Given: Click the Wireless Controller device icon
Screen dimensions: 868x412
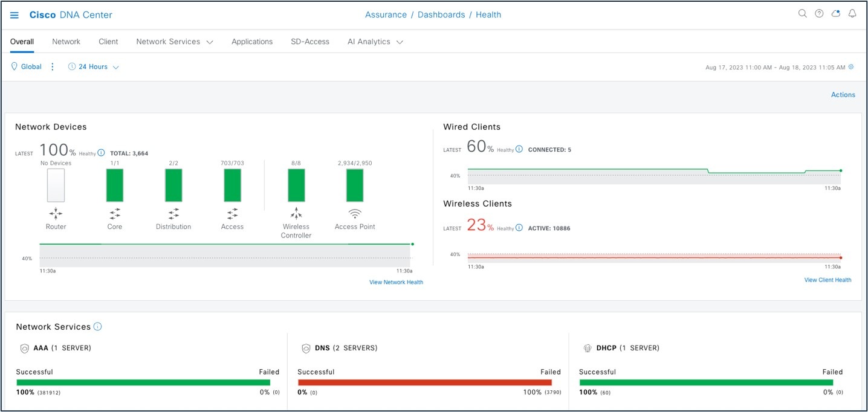Looking at the screenshot, I should [x=296, y=213].
